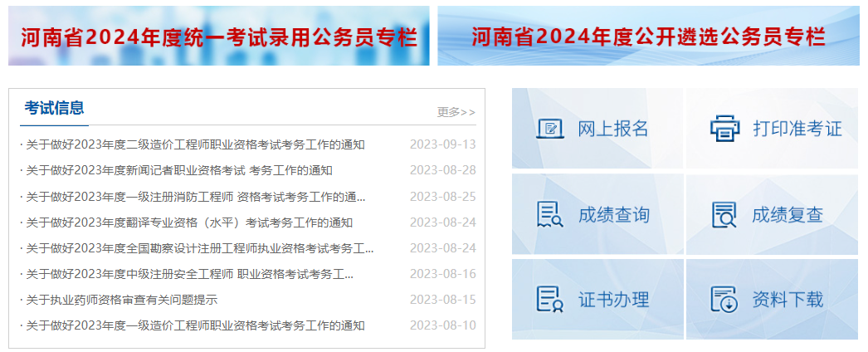
Task: Open 新闻记者职业资格考试 notice link
Action: [178, 170]
